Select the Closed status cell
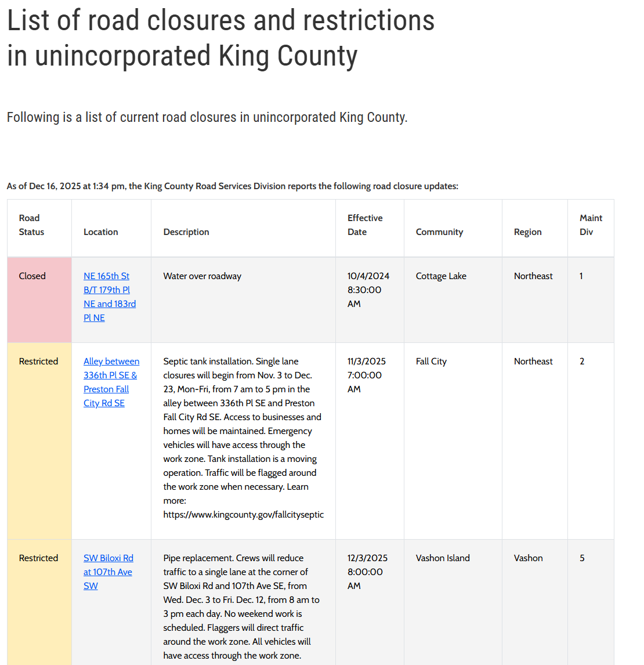The image size is (644, 665). 32,276
